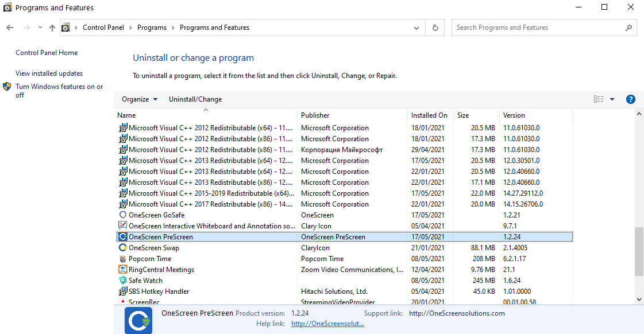Refresh the Programs and Features list

(x=435, y=28)
